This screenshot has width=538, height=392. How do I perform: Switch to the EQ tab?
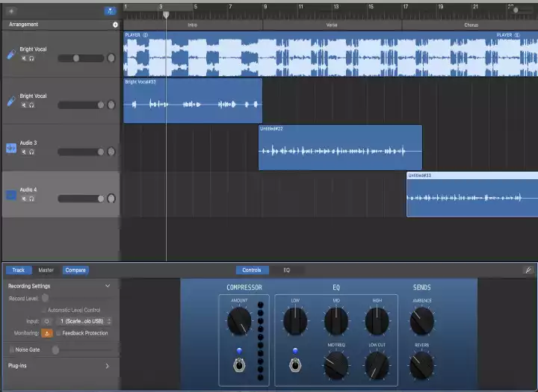(x=286, y=270)
